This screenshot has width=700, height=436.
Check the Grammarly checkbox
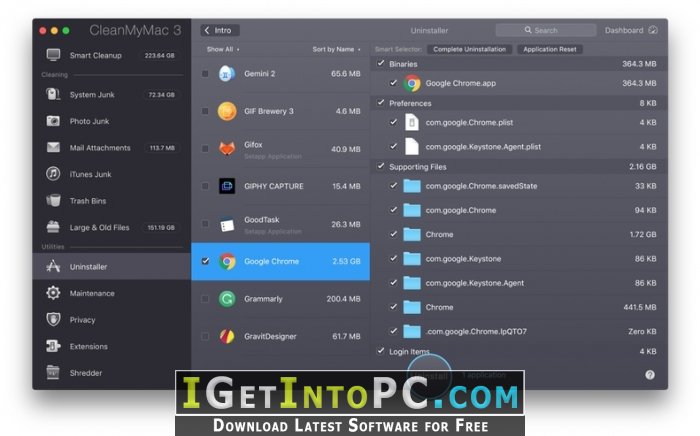(205, 299)
